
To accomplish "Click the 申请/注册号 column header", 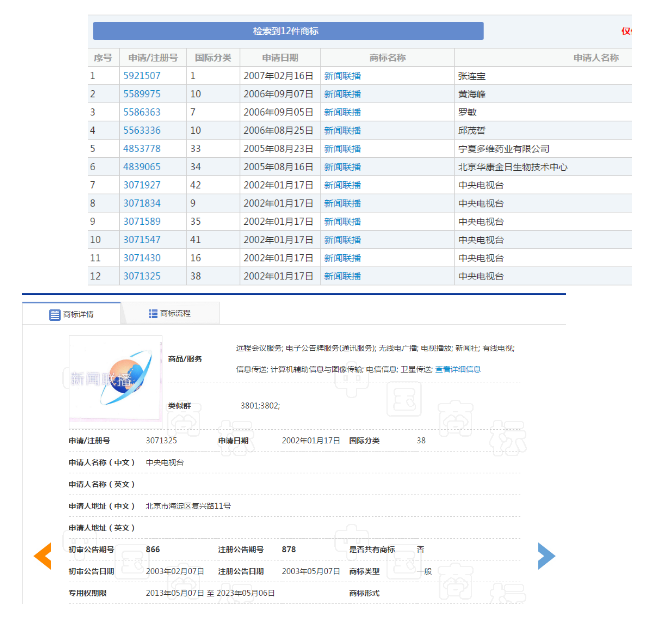I will 153,58.
